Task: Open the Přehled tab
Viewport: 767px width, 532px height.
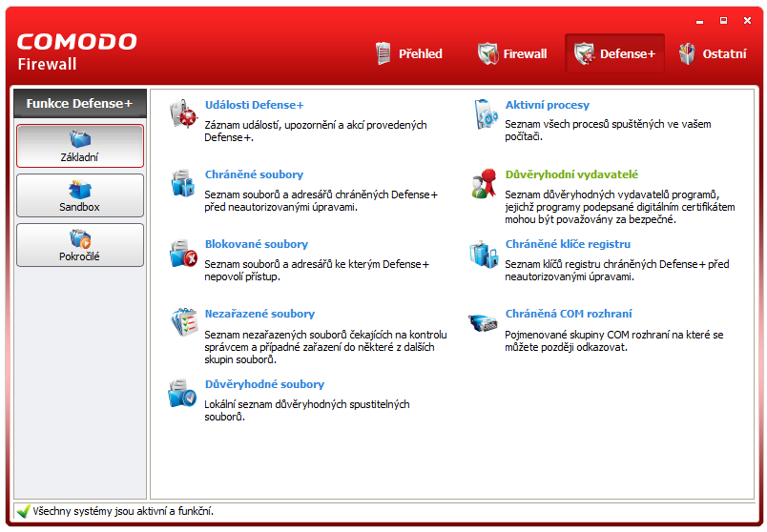Action: (x=409, y=53)
